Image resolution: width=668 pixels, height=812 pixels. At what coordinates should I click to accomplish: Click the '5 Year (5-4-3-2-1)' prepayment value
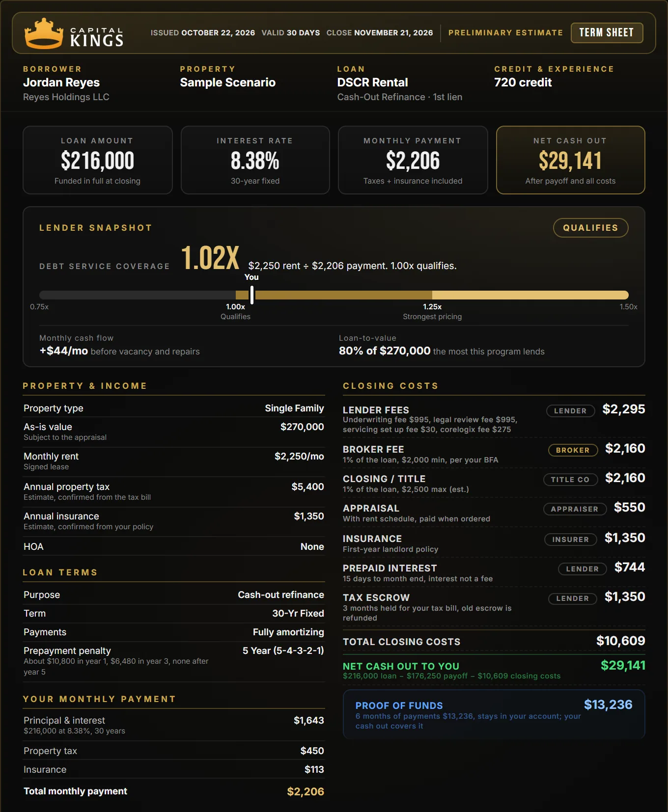point(283,651)
